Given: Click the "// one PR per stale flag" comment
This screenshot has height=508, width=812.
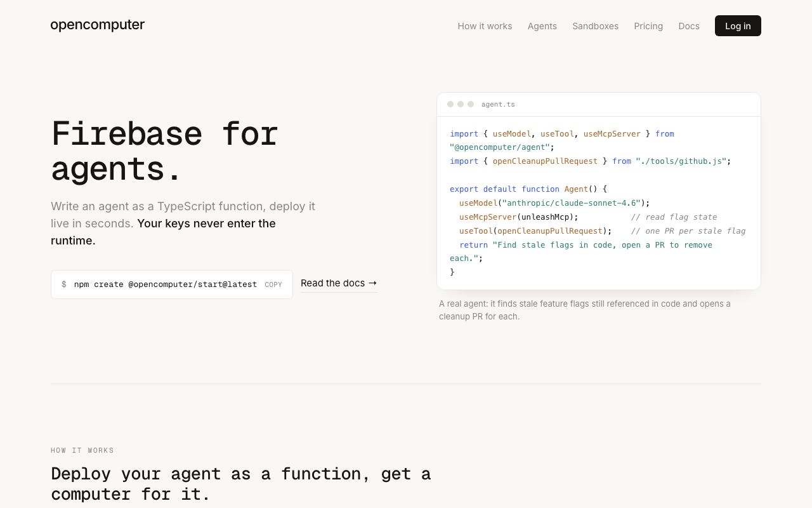Looking at the screenshot, I should click(x=688, y=231).
